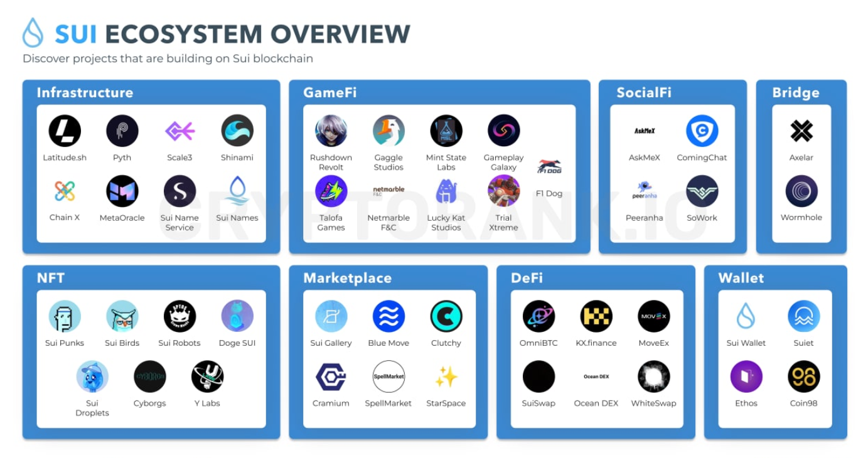Click the Wallet category heading
The width and height of the screenshot is (868, 458).
(x=741, y=278)
